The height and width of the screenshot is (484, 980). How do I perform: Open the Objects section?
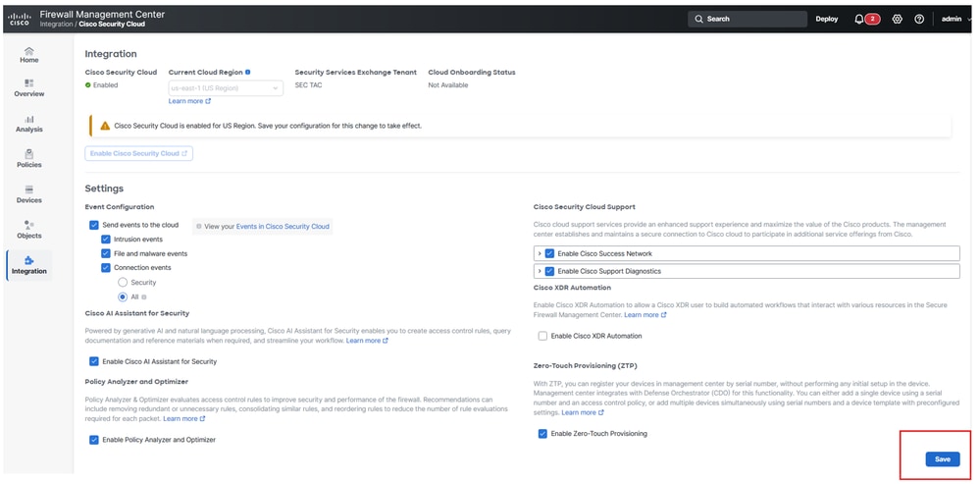(29, 230)
